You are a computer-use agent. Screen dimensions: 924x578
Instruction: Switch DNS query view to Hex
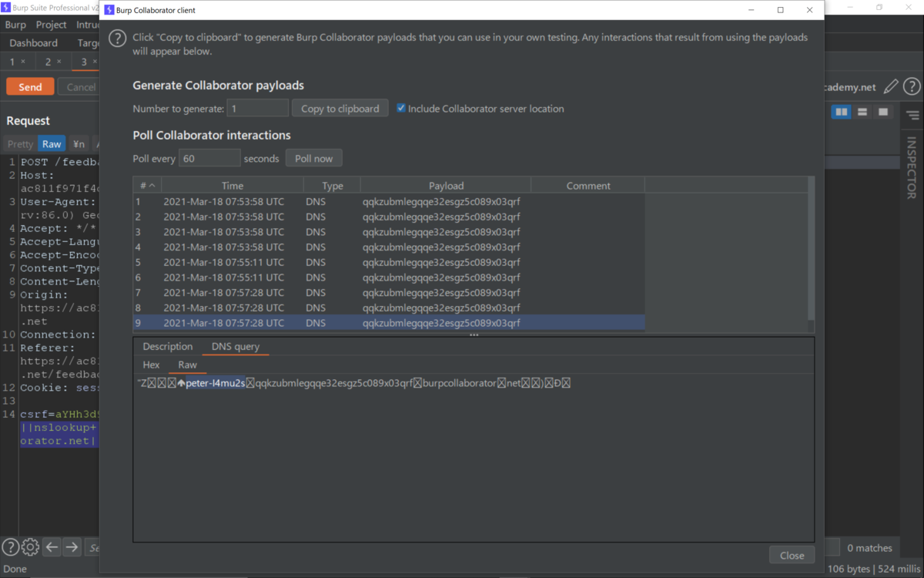(151, 365)
